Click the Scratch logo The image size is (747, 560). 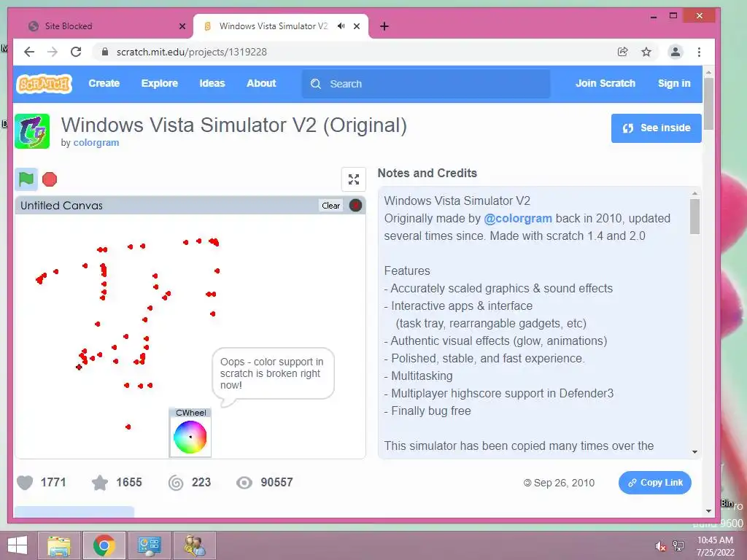(44, 84)
